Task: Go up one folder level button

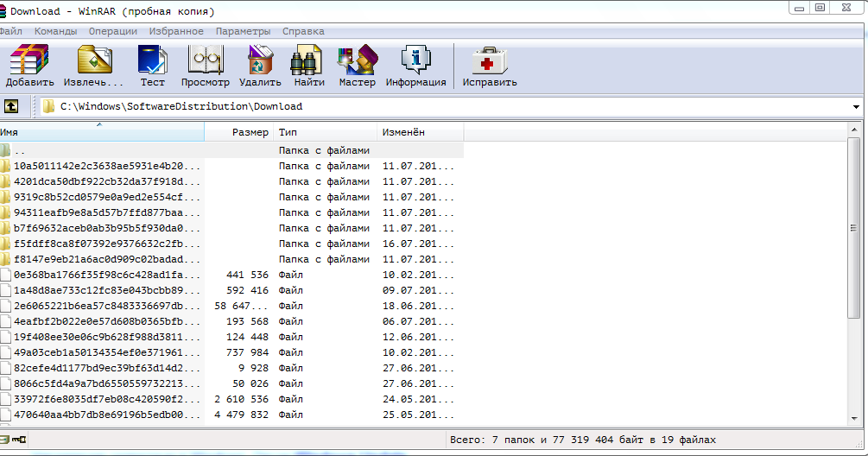Action: coord(11,106)
